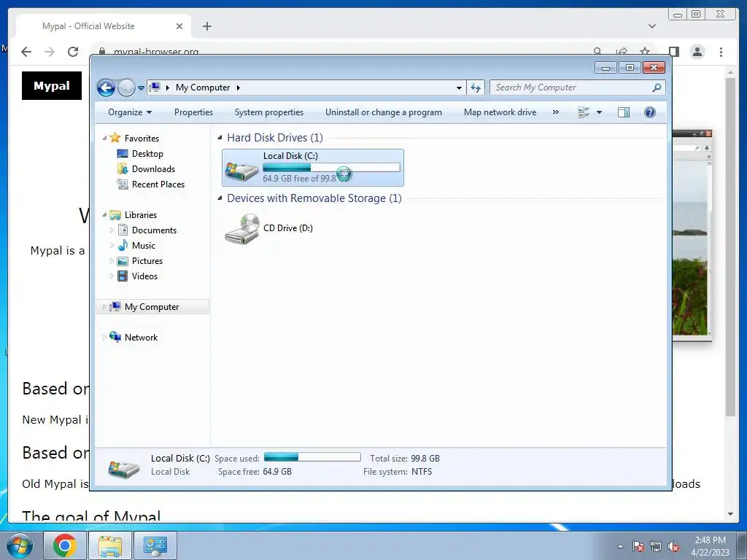Click the search magnifier icon in Explorer
Image resolution: width=747 pixels, height=560 pixels.
coord(657,87)
